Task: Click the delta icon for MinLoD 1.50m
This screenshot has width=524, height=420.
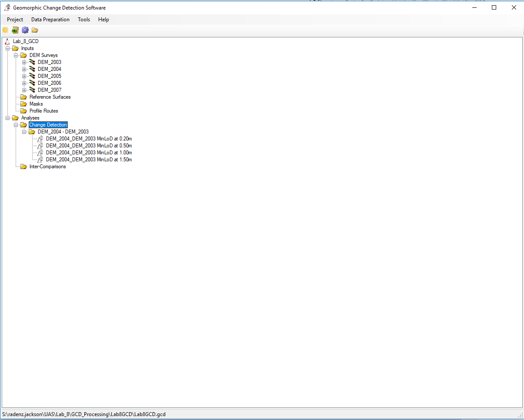Action: tap(40, 160)
